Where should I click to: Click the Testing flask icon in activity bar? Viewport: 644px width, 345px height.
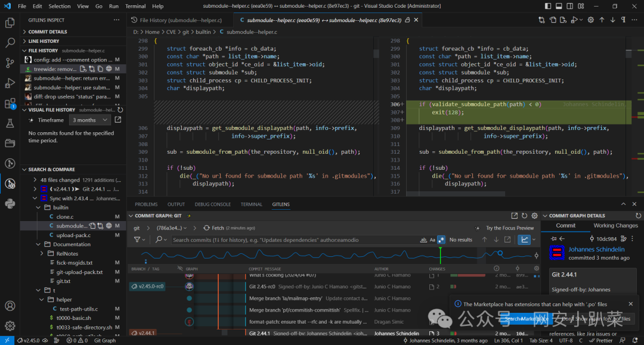(10, 123)
